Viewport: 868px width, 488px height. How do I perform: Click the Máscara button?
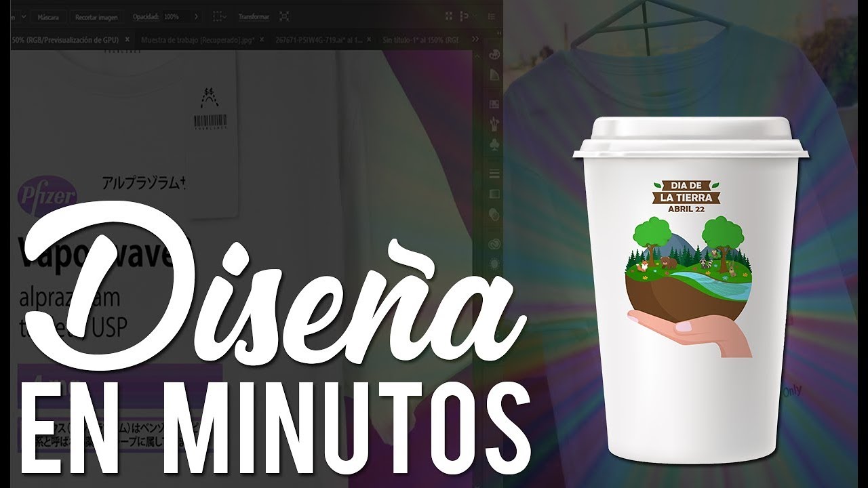tap(48, 17)
